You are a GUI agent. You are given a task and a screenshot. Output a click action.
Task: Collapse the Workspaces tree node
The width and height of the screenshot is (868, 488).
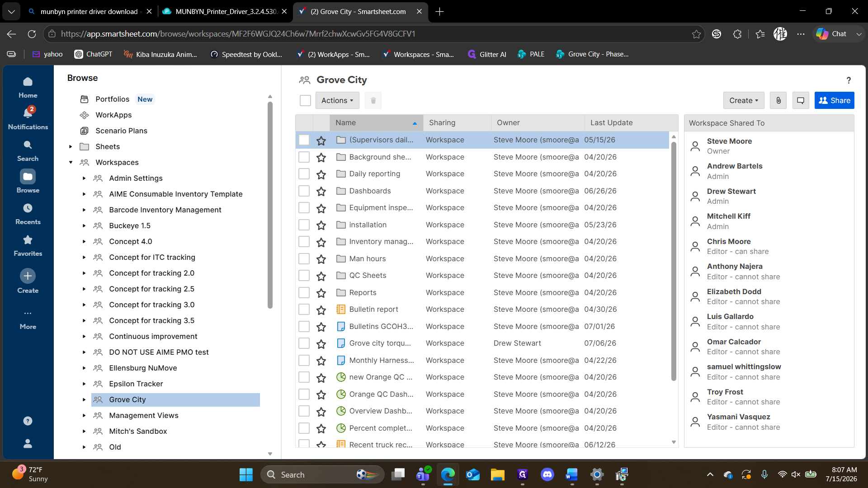pos(71,162)
